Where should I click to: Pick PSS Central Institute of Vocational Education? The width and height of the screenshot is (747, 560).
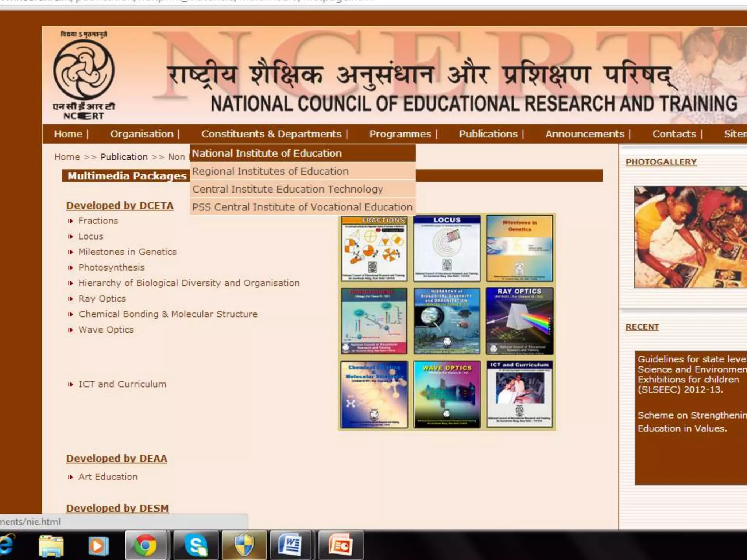[x=302, y=207]
